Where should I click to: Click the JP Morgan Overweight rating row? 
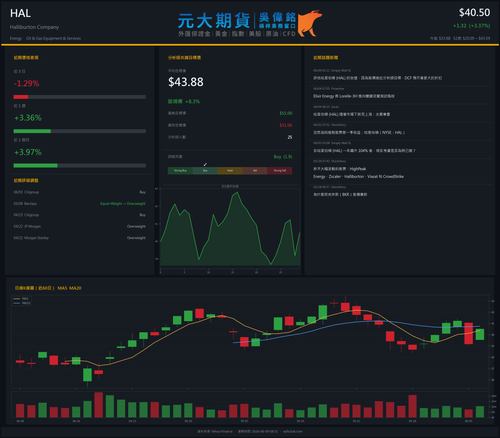[79, 226]
